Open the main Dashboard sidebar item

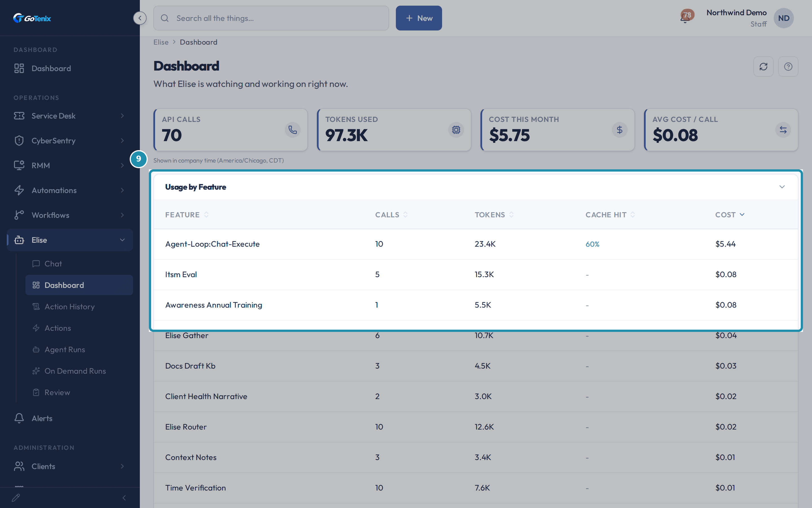70,68
